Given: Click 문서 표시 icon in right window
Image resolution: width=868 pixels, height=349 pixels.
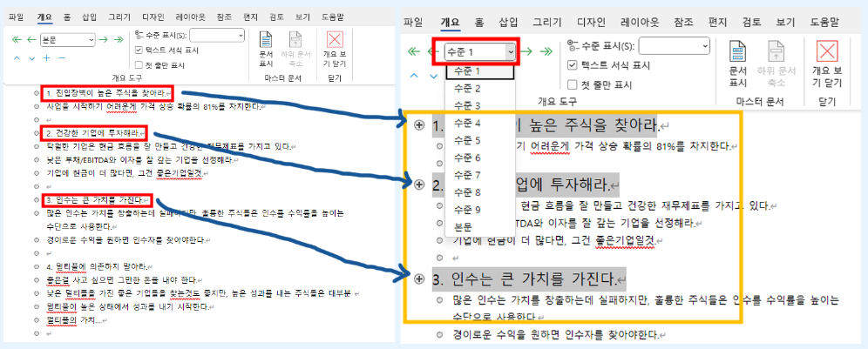Looking at the screenshot, I should [x=737, y=50].
